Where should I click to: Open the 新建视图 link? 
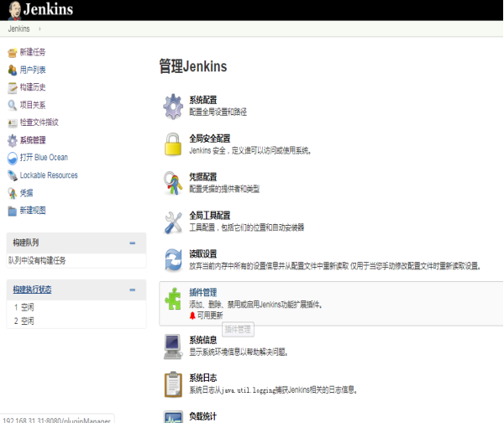pos(33,211)
